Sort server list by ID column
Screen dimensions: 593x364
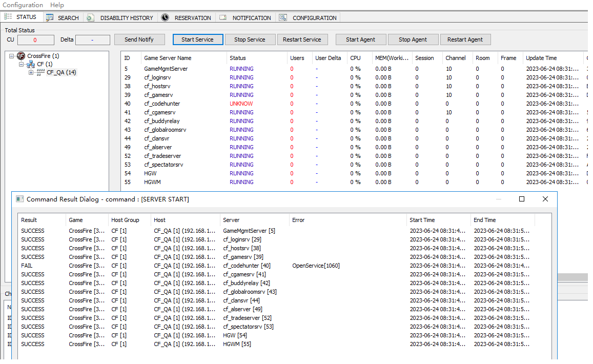131,58
